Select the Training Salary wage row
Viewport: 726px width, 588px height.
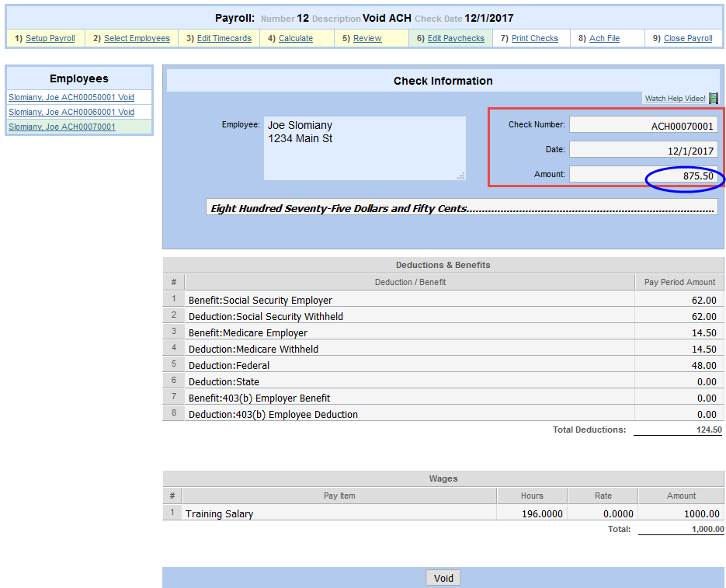tap(443, 513)
